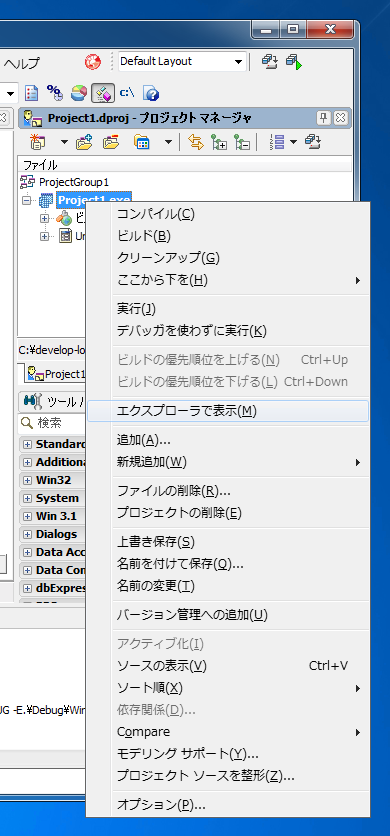Click the save desktop layout icon
The width and height of the screenshot is (390, 836).
coord(269,62)
